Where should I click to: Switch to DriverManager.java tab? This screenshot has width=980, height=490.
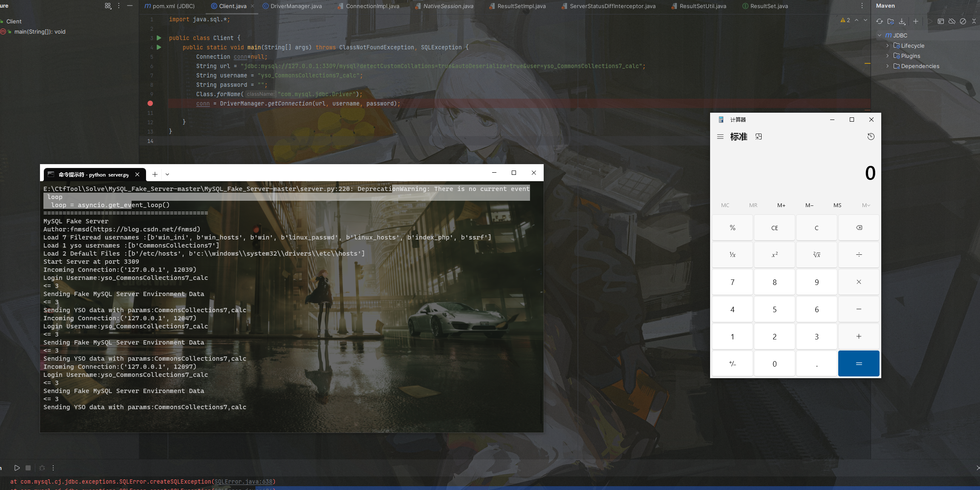[x=292, y=6]
